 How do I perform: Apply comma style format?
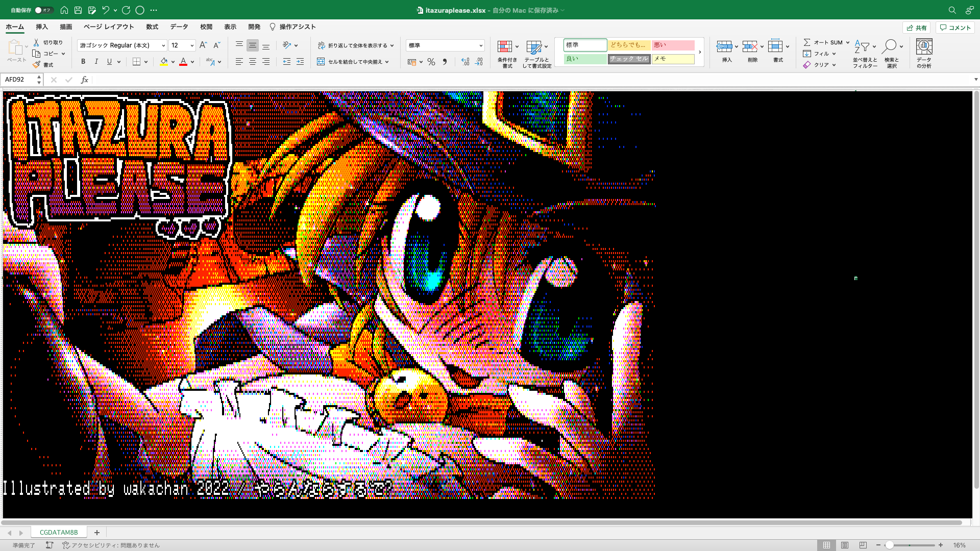coord(445,62)
